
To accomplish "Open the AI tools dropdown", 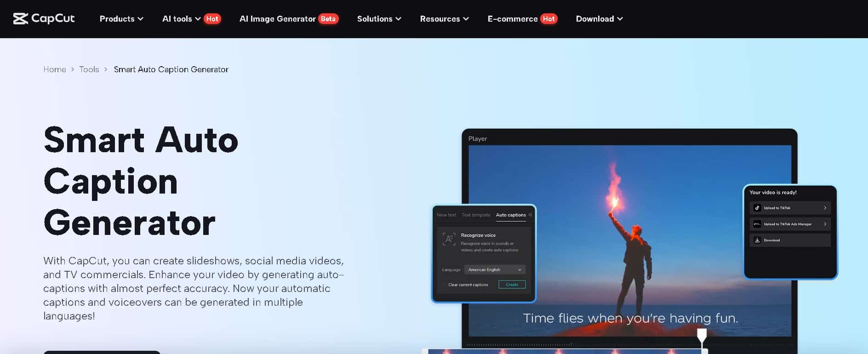I will point(181,19).
